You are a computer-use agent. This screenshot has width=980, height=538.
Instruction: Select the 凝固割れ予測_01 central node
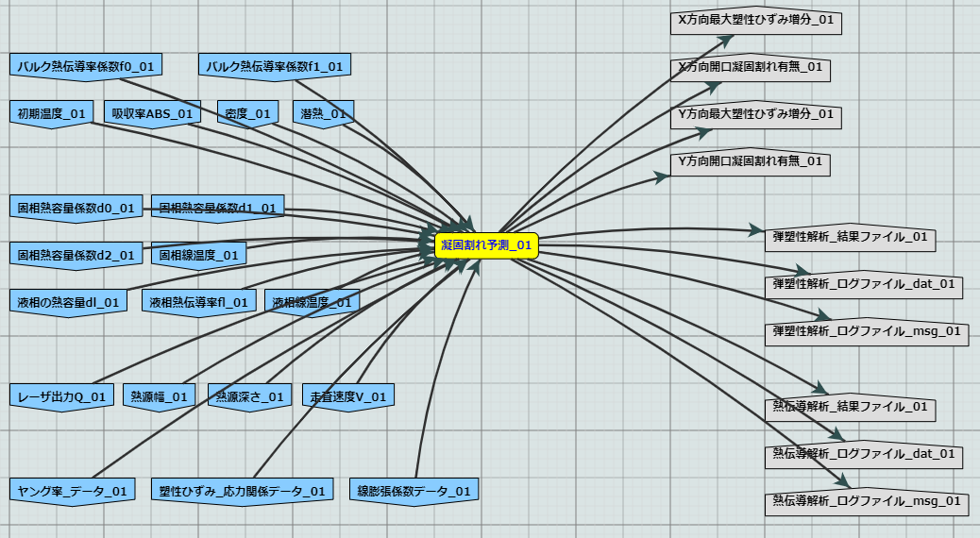pyautogui.click(x=486, y=245)
